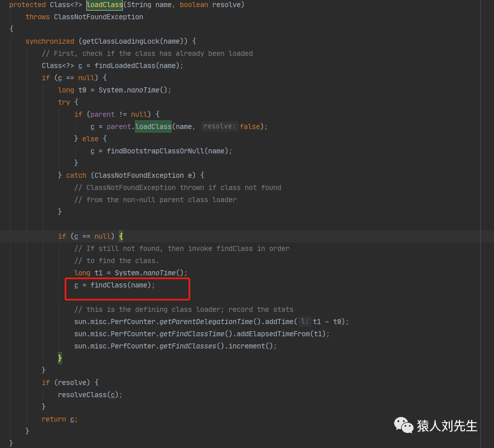This screenshot has height=448, width=494.
Task: Click 'c = findClass(name);' statement
Action: (115, 285)
